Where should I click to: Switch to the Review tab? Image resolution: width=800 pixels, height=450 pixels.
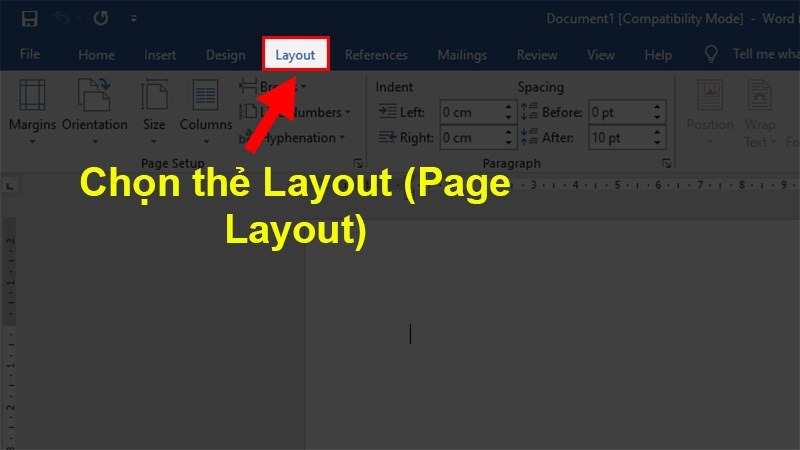(x=537, y=55)
